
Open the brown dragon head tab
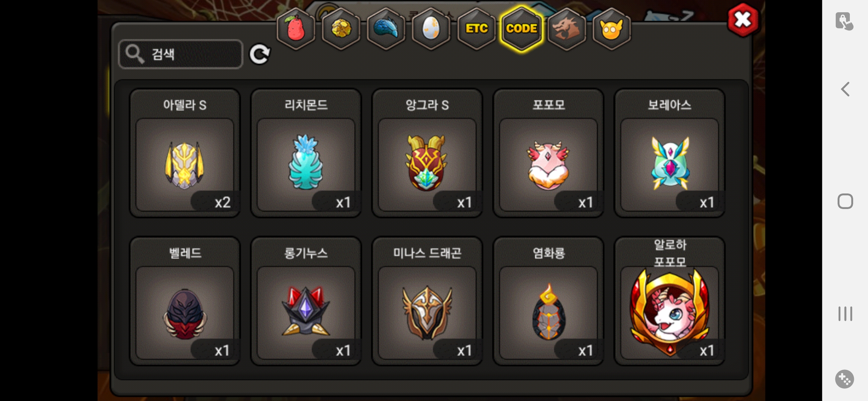click(566, 29)
